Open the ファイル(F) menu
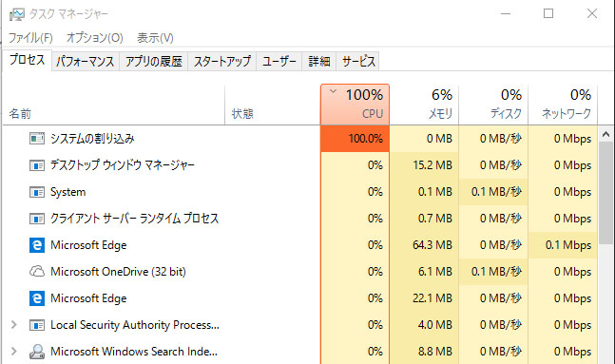The width and height of the screenshot is (615, 364). click(30, 38)
